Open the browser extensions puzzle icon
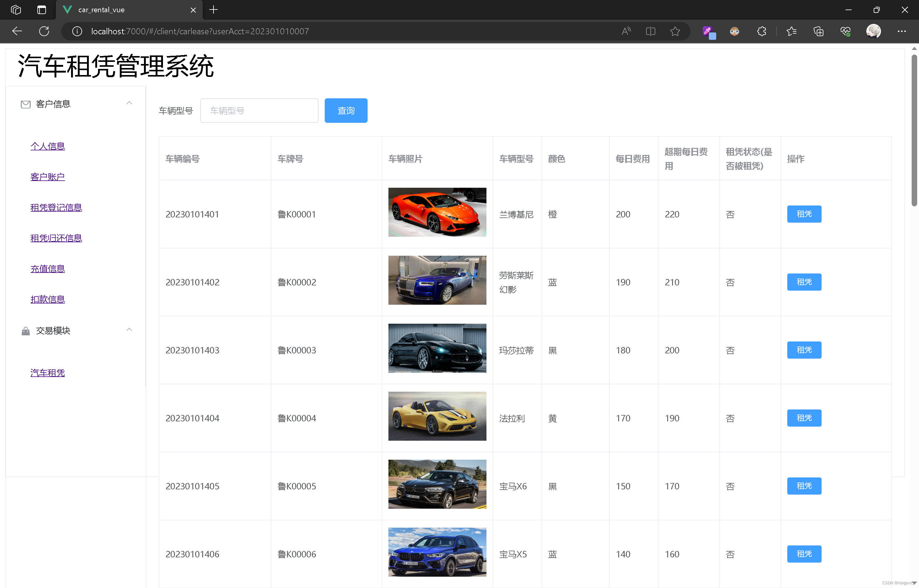Image resolution: width=919 pixels, height=588 pixels. click(x=761, y=31)
